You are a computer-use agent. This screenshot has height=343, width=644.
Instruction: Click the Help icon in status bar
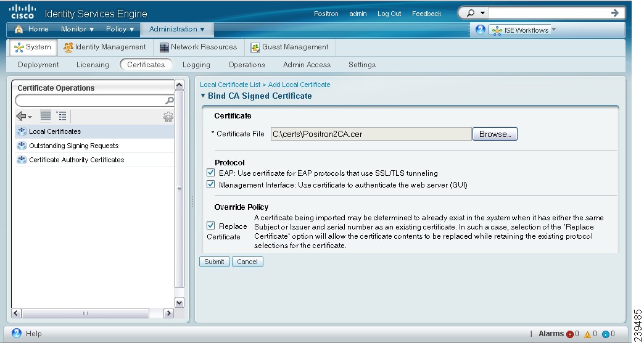coord(17,333)
